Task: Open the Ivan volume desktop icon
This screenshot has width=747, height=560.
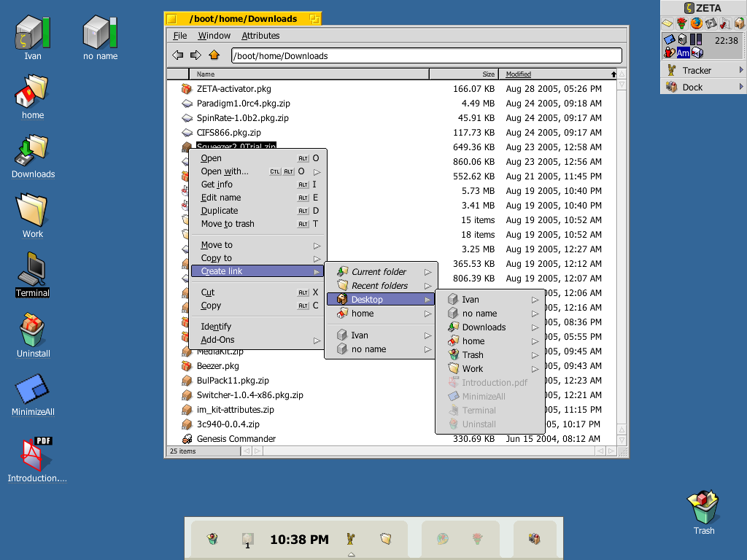Action: [x=32, y=33]
